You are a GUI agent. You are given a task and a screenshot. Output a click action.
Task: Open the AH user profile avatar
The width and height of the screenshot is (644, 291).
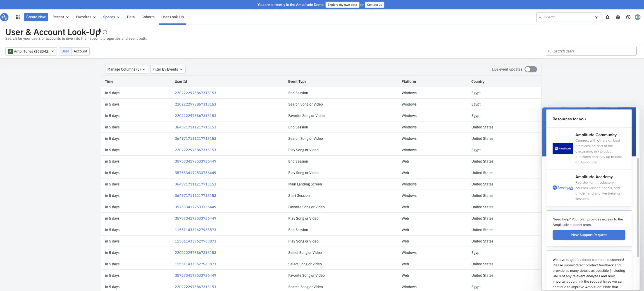coord(637,17)
